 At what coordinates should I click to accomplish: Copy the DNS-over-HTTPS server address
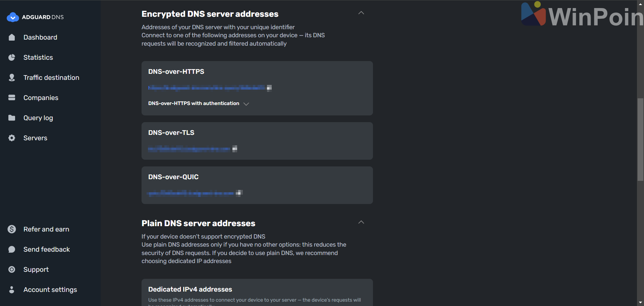(270, 88)
